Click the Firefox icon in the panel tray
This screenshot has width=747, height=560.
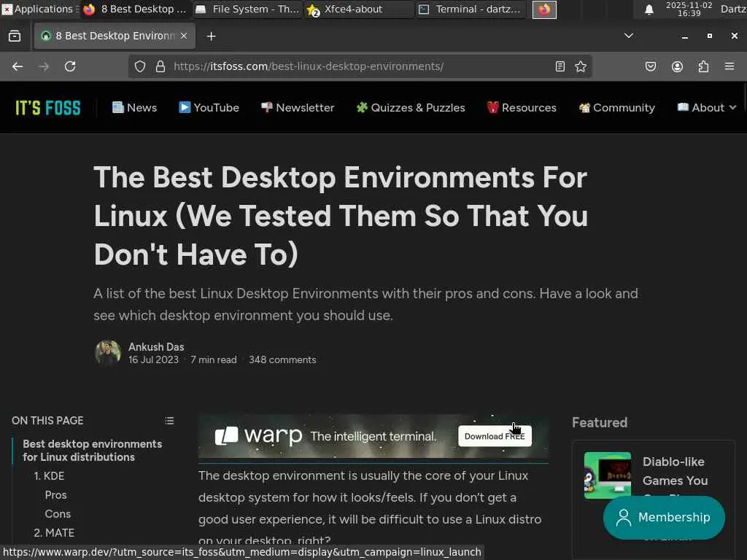(x=544, y=9)
